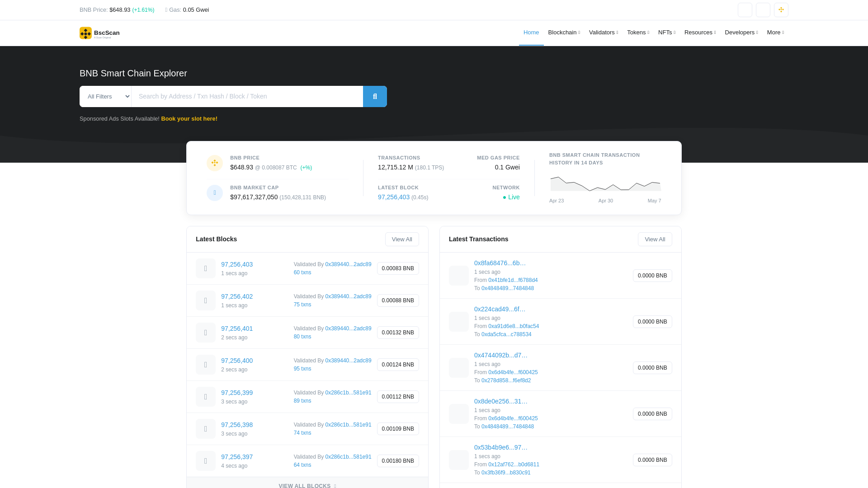Click 60 txns link for block 97,256,403
The height and width of the screenshot is (488, 868).
coord(302,272)
